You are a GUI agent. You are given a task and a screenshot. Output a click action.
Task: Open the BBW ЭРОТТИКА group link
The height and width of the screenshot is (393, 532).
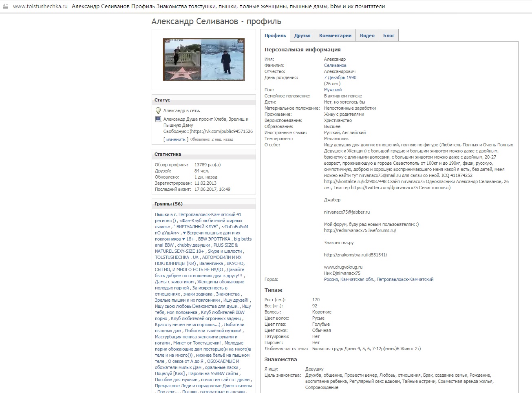point(214,239)
